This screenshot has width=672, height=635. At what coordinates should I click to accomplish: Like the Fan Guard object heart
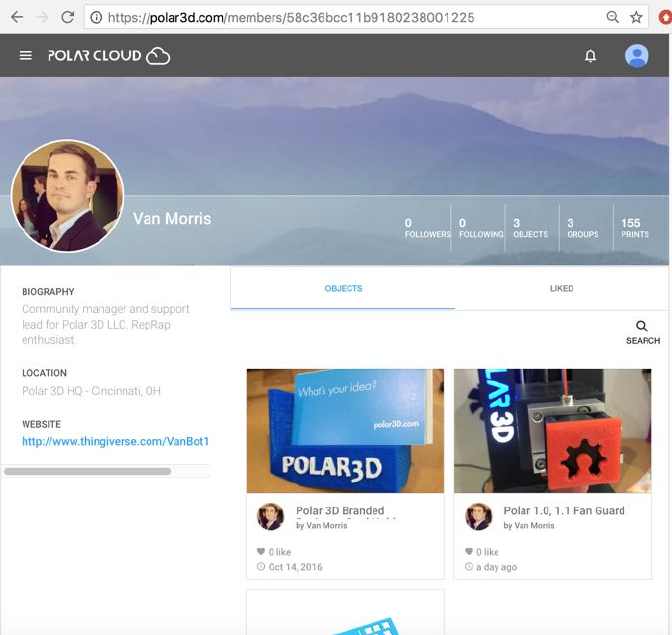[x=468, y=551]
